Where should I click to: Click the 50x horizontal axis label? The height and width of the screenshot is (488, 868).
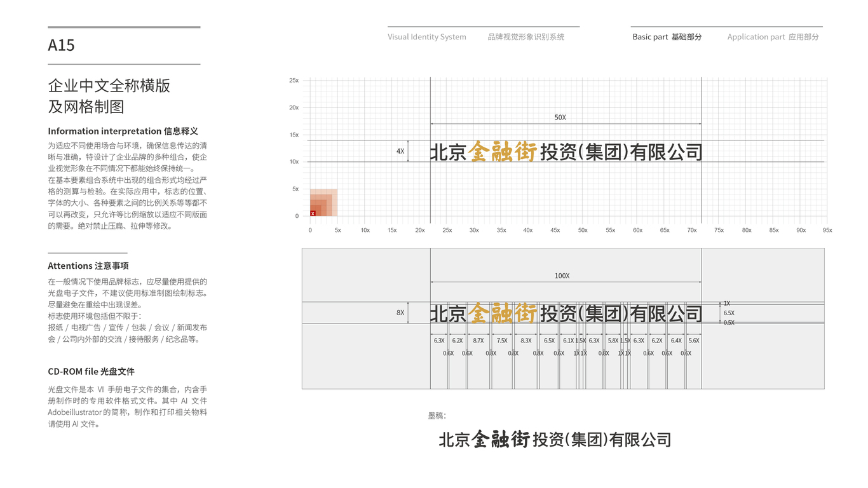tap(583, 230)
